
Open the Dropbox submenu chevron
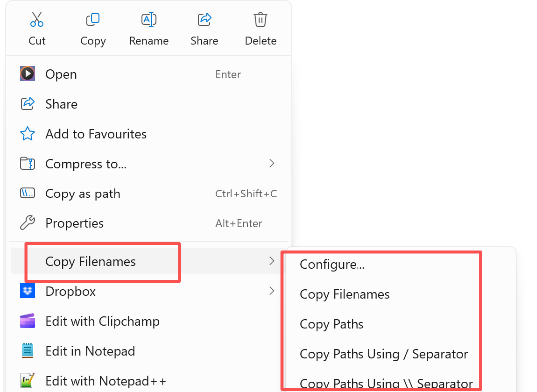click(x=272, y=291)
